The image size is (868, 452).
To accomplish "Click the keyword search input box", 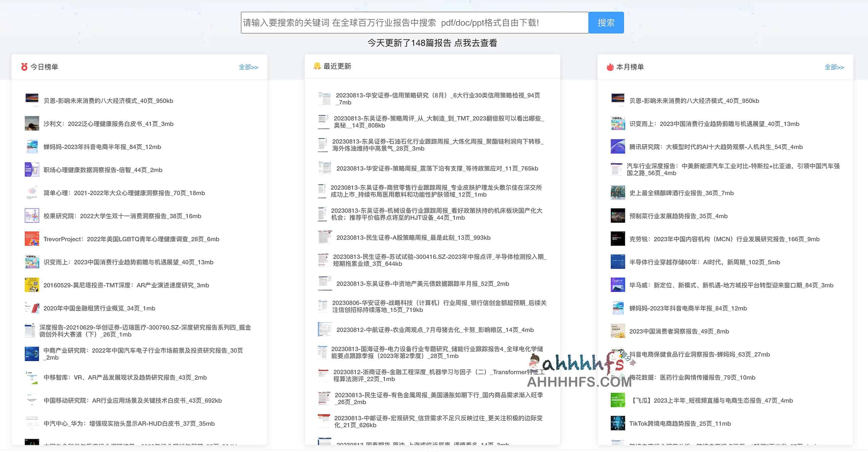I will point(414,22).
